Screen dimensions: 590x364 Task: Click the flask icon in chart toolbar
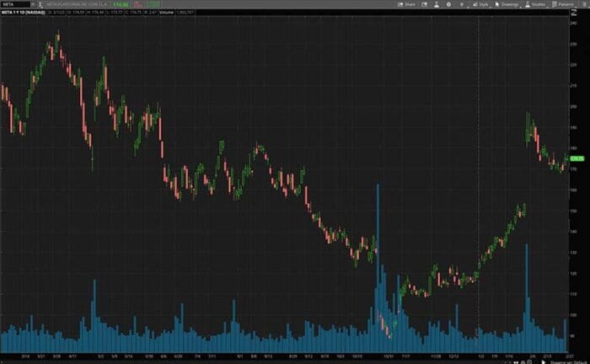pos(437,4)
